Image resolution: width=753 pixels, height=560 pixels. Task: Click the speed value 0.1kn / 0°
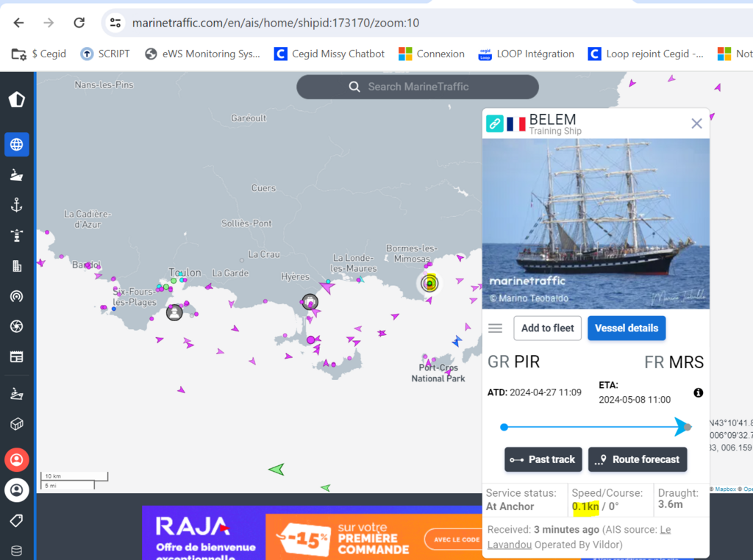click(596, 506)
